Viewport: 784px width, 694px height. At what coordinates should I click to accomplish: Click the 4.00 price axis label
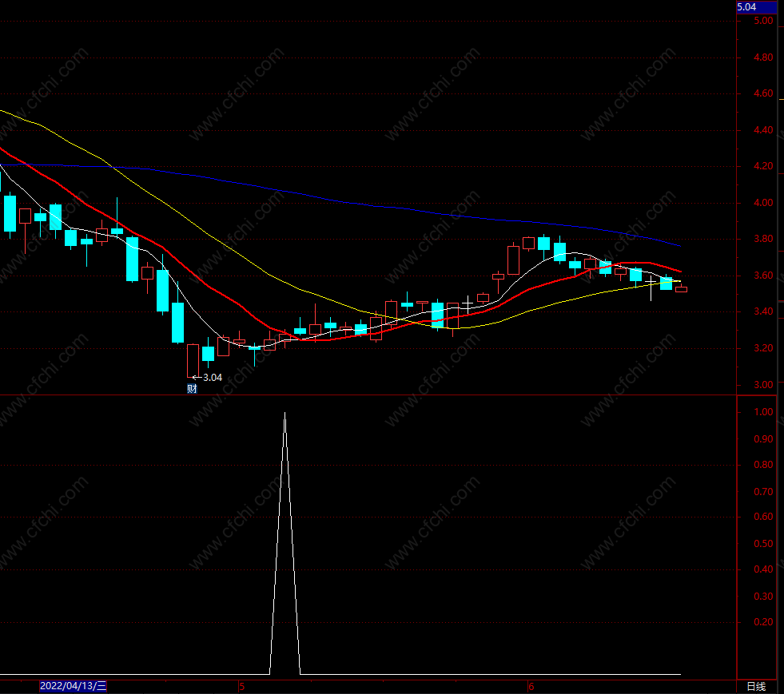[x=763, y=203]
